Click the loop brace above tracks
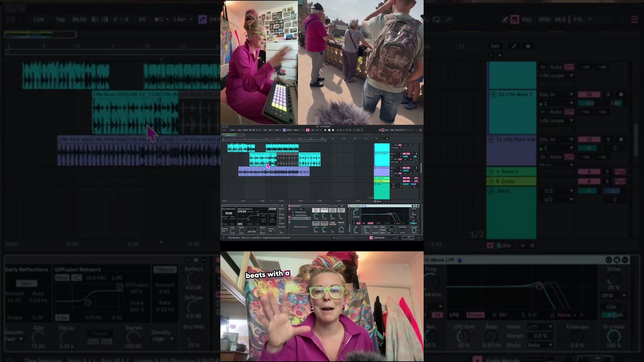 [274, 140]
